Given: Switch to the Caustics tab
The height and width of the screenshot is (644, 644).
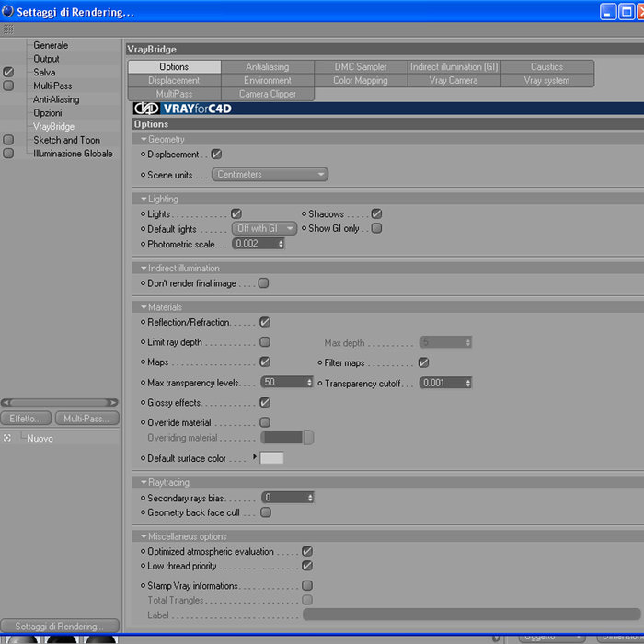Looking at the screenshot, I should 547,66.
